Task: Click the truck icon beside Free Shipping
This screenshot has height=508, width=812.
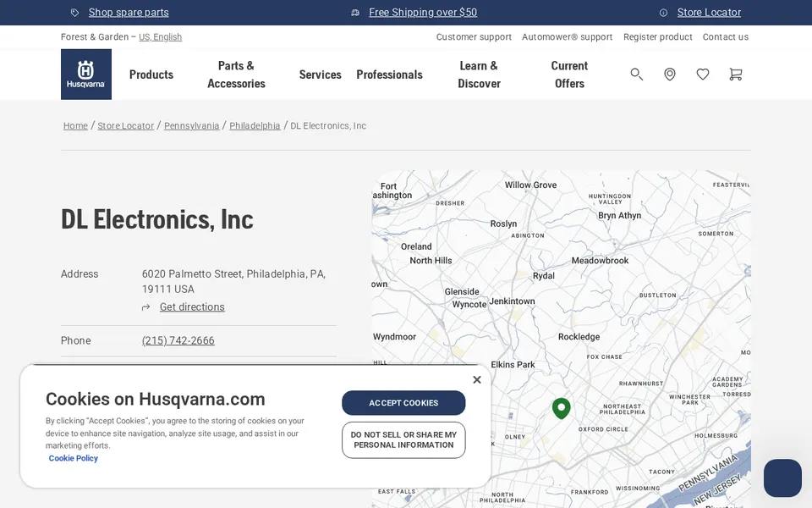Action: click(x=355, y=13)
